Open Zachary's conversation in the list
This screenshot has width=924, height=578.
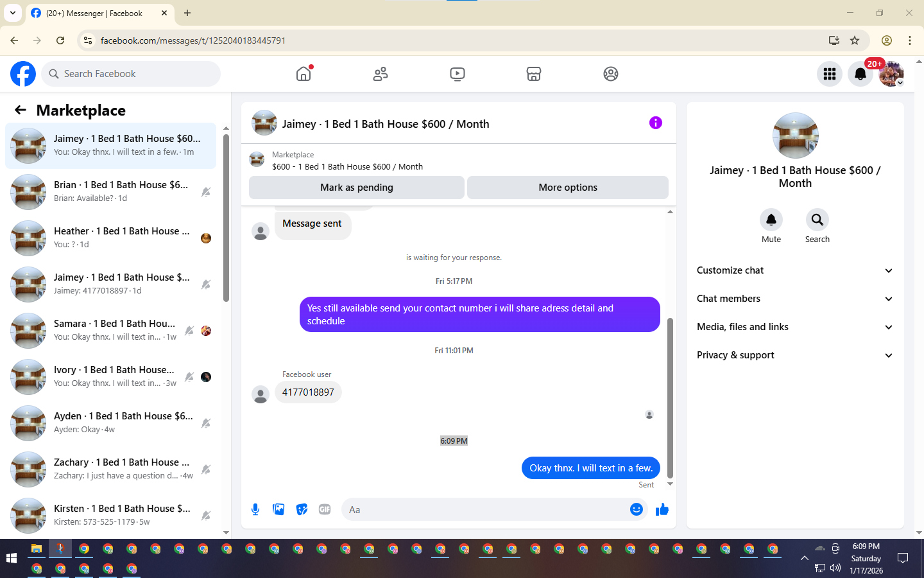tap(110, 469)
